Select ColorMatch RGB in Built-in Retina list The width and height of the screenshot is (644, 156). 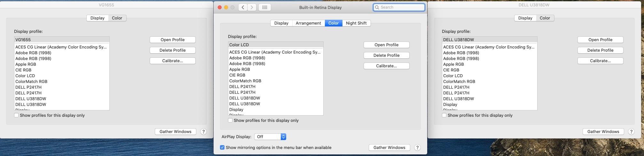(x=276, y=81)
